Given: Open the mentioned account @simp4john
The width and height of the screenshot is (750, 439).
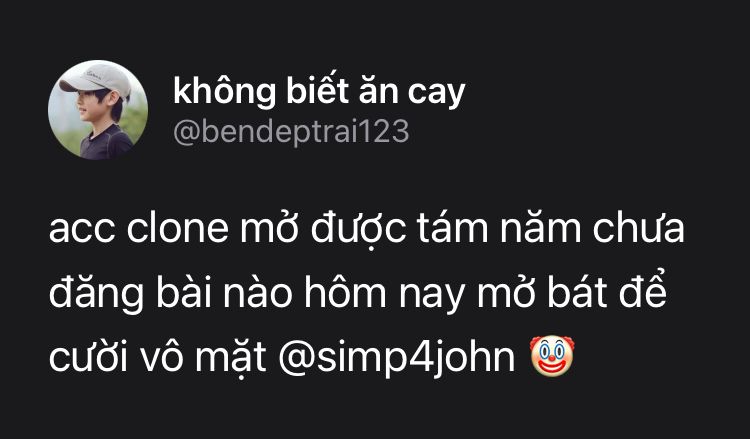Looking at the screenshot, I should point(397,358).
